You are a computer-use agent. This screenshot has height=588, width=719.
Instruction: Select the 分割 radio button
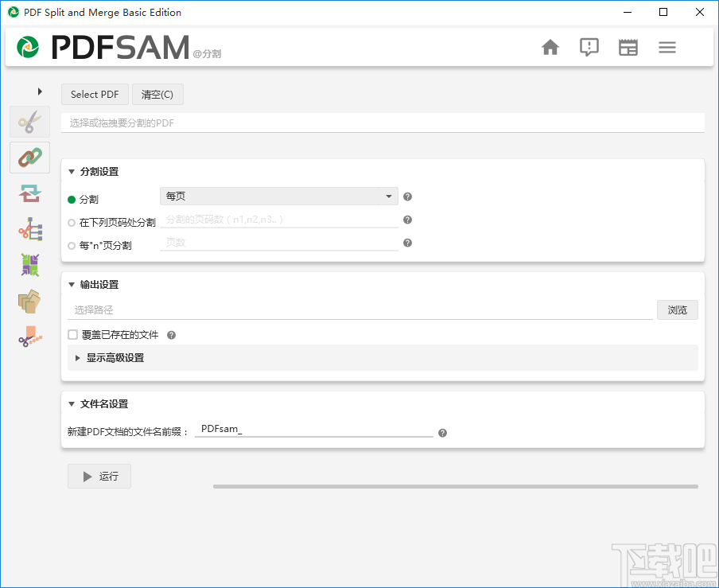click(x=71, y=196)
